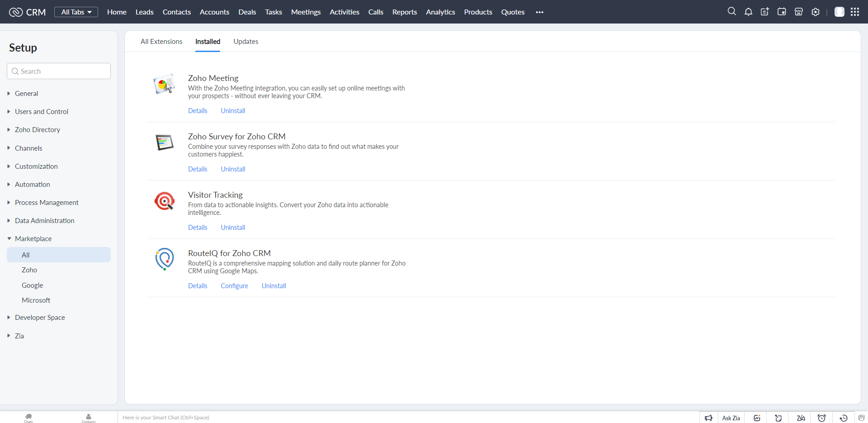Uninstall the Zoho Meeting extension

tap(233, 110)
